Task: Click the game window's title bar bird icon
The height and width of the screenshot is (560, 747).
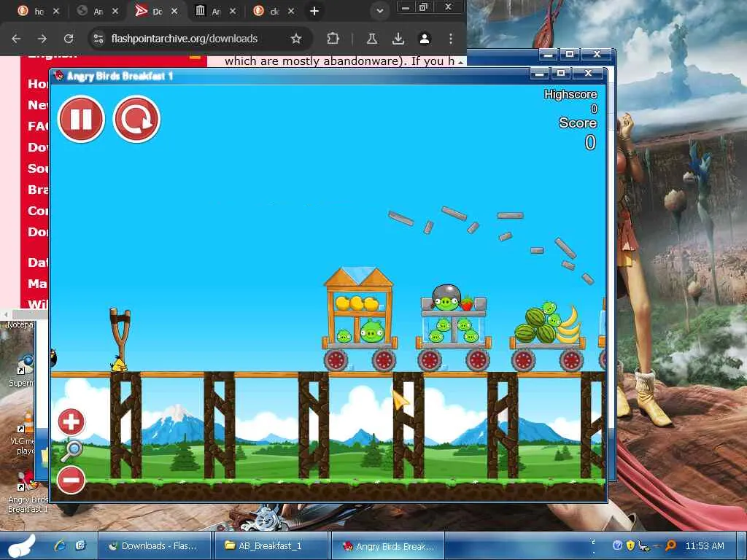Action: (x=59, y=76)
